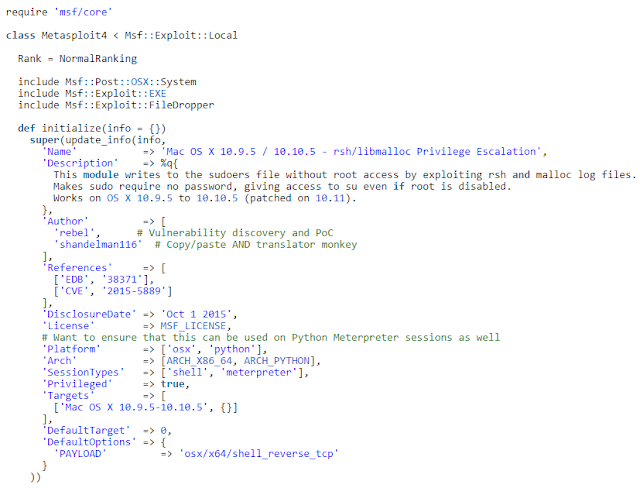Click Msf::Exploit::Local in the class declaration
The height and width of the screenshot is (488, 640).
[x=181, y=35]
